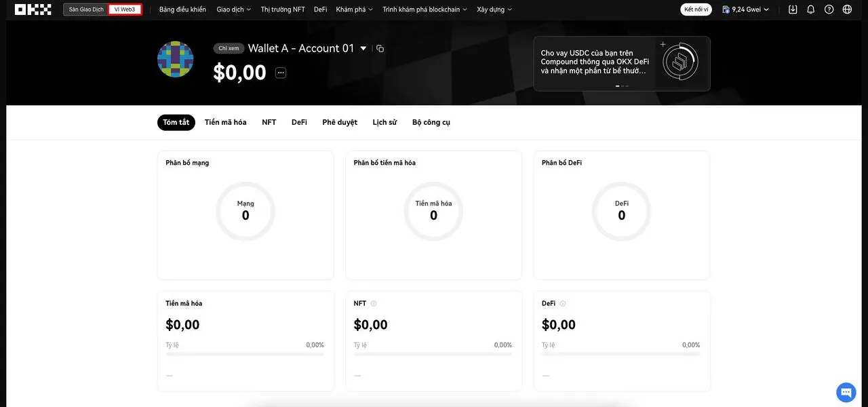Click the NFT info icon
The height and width of the screenshot is (407, 868).
coord(374,303)
